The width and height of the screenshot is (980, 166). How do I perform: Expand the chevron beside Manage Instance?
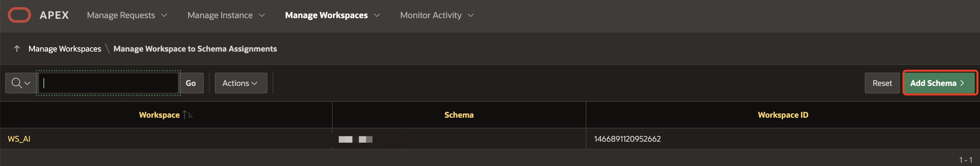click(x=262, y=15)
